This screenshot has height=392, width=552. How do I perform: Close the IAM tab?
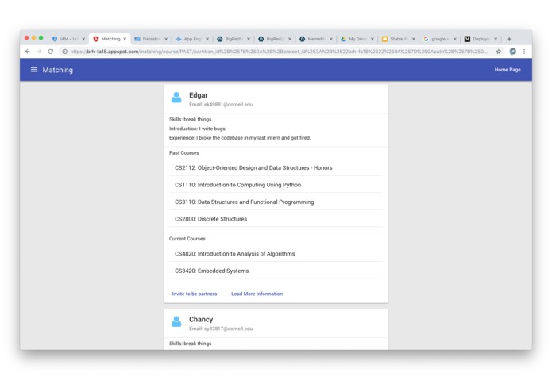(83, 39)
